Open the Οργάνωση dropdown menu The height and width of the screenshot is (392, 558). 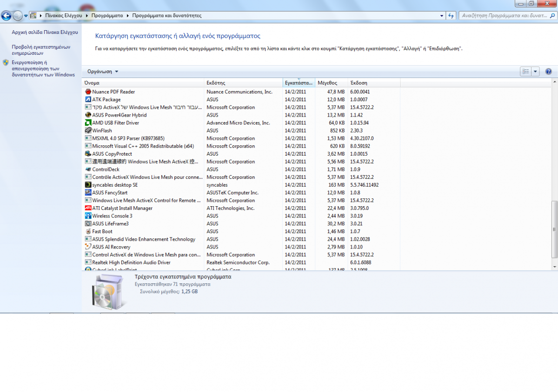103,72
